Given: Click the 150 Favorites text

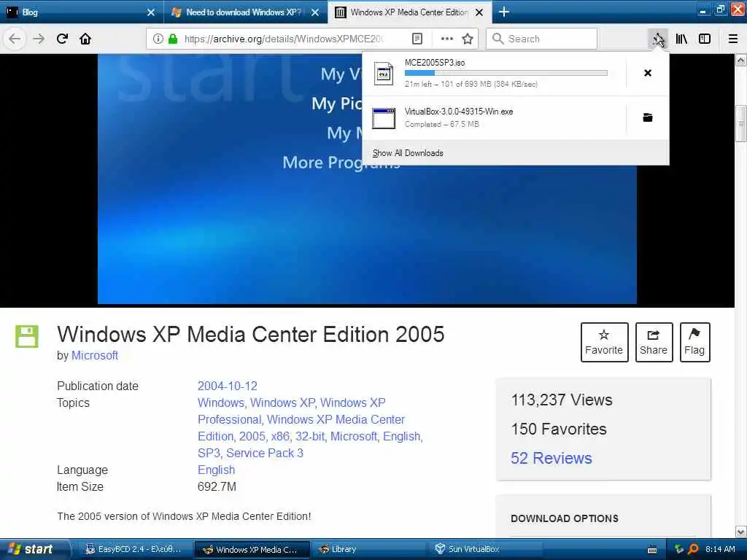Looking at the screenshot, I should click(559, 429).
